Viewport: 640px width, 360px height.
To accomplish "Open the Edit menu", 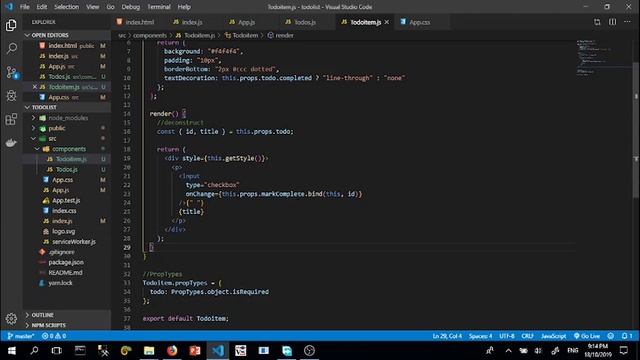I will pyautogui.click(x=42, y=7).
